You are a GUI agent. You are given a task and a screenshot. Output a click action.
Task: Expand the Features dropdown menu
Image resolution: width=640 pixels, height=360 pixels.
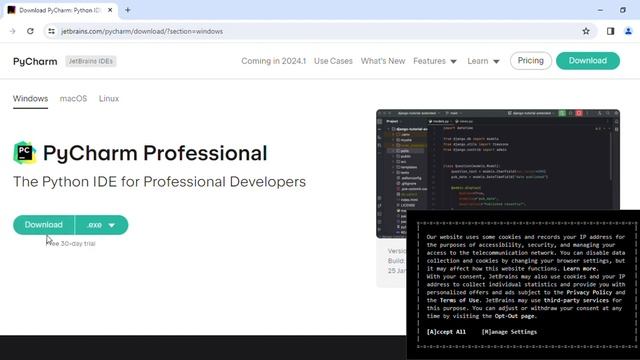435,61
